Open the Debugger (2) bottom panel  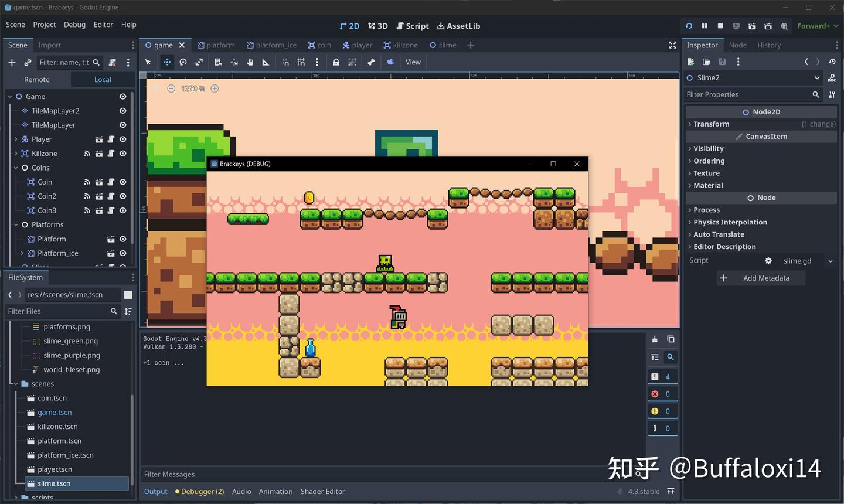tap(199, 492)
